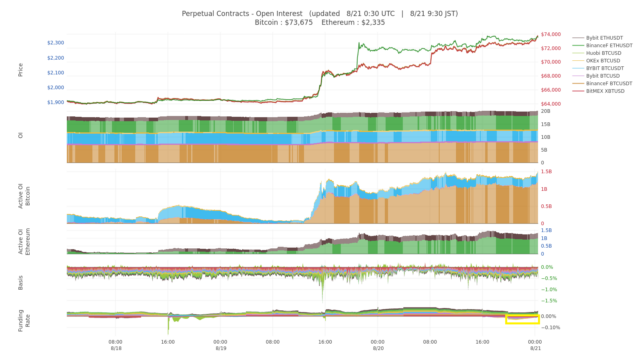Click the '8/21 0:30 UTC' update time

(x=371, y=13)
